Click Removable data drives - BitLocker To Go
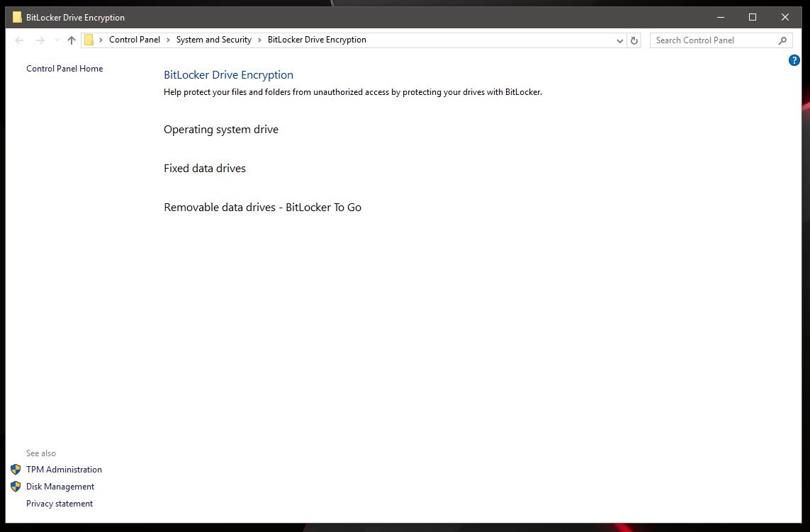 click(x=262, y=207)
